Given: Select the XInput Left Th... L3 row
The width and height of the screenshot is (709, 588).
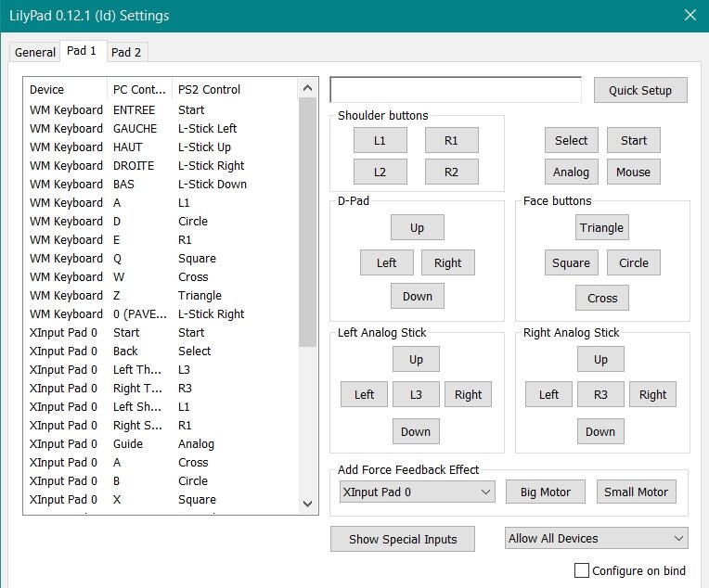Looking at the screenshot, I should coord(161,369).
